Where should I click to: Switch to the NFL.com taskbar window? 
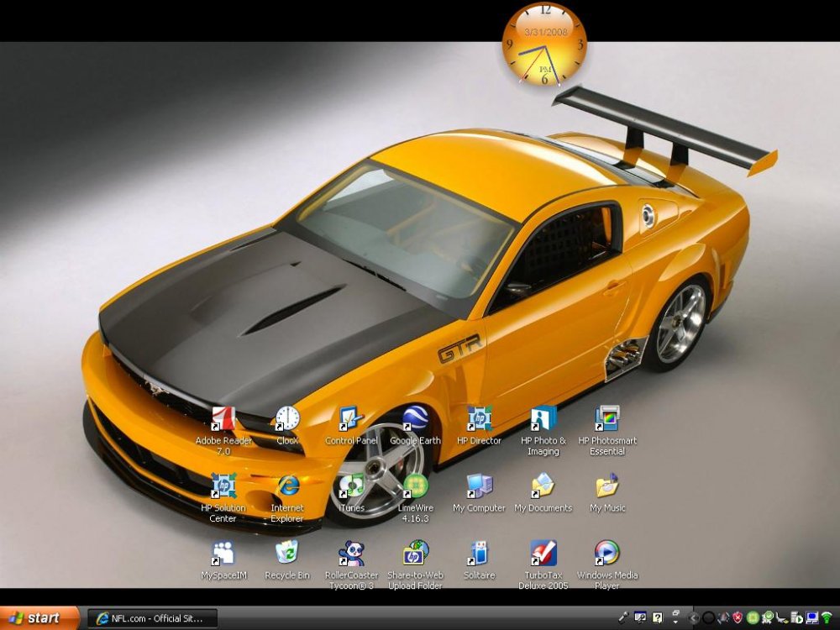152,618
